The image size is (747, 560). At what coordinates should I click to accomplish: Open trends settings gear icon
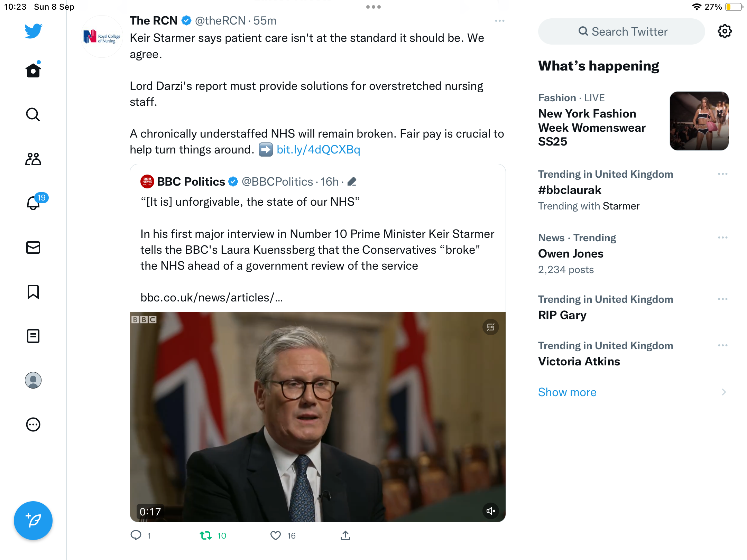[725, 31]
